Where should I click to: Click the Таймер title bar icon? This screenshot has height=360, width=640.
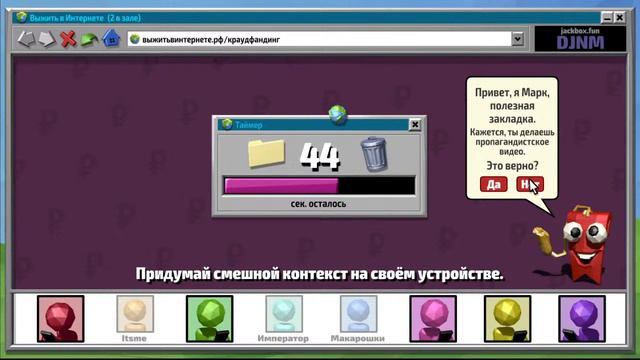(227, 124)
